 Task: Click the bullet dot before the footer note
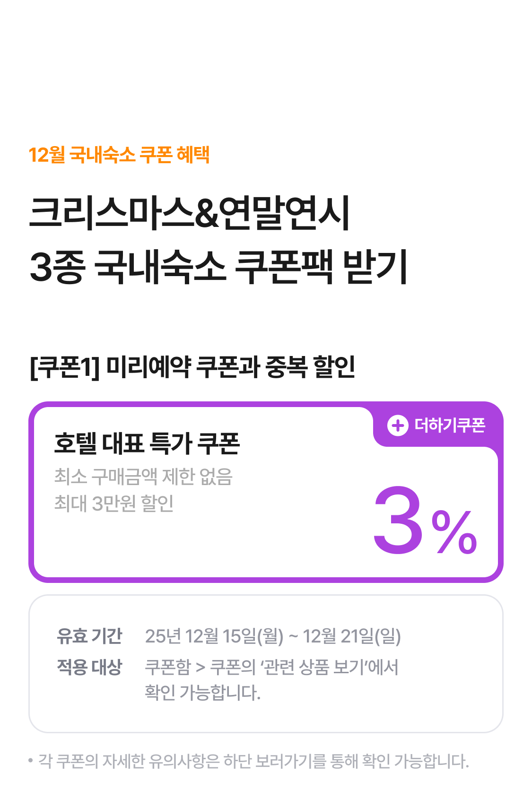click(31, 761)
